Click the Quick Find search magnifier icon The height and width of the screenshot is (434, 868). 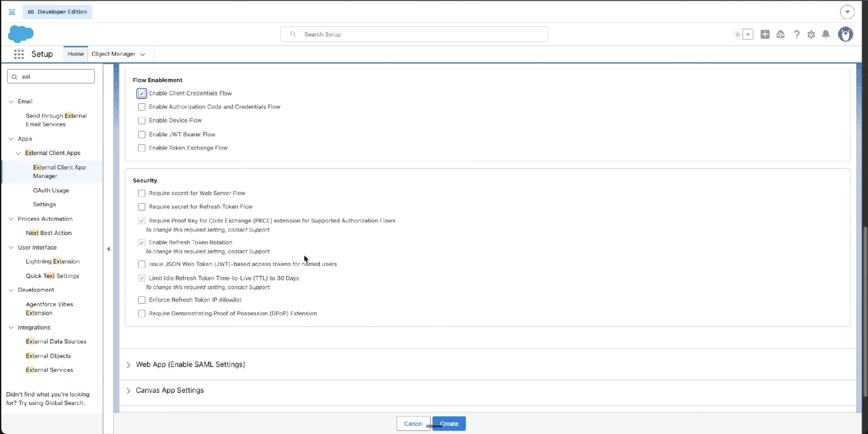(x=15, y=77)
